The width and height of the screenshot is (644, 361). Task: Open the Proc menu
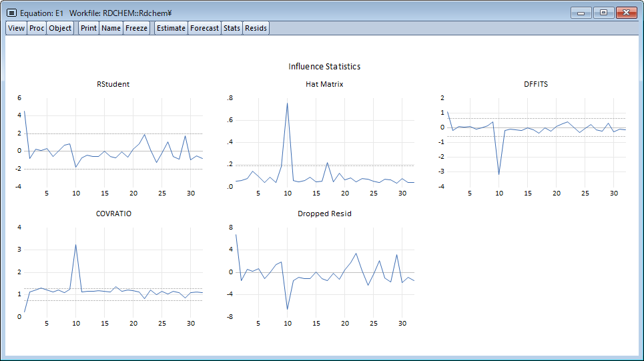(x=37, y=28)
